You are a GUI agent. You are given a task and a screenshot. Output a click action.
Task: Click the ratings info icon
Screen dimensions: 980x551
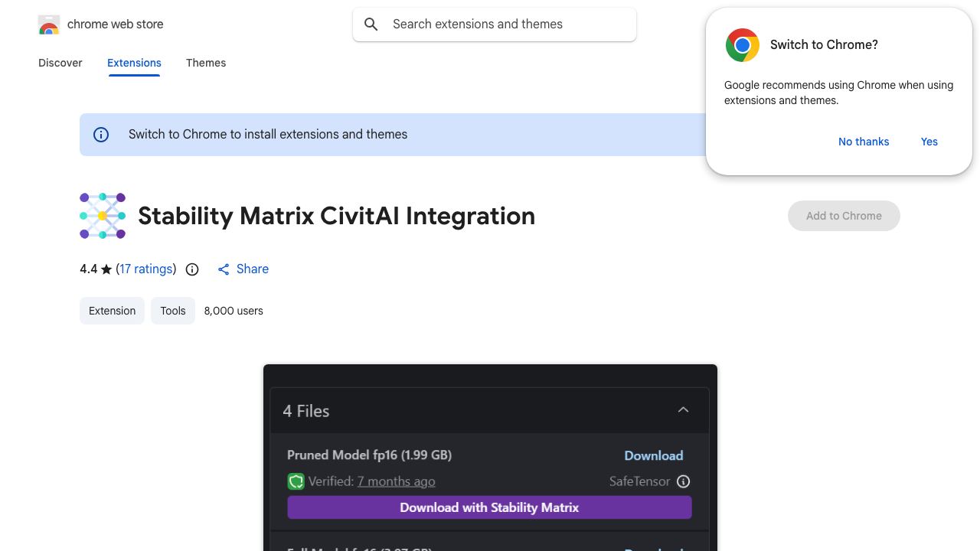[x=192, y=269]
